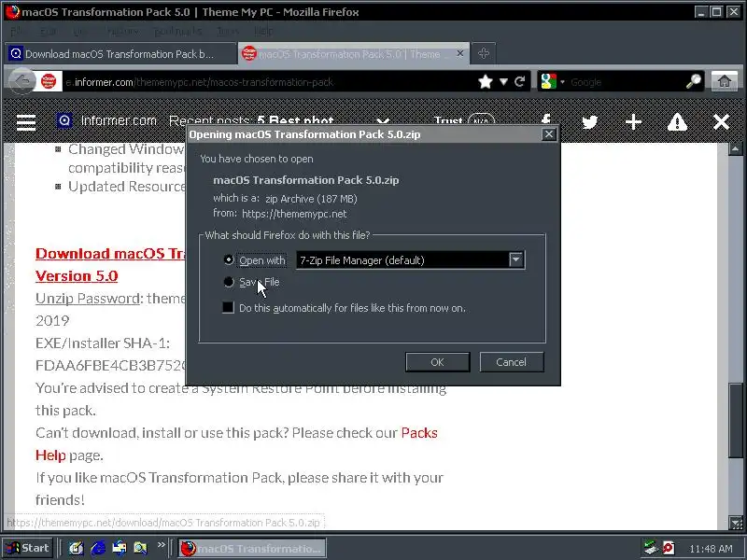Click the https://thememypc.net source text
The height and width of the screenshot is (560, 747).
pyautogui.click(x=294, y=214)
